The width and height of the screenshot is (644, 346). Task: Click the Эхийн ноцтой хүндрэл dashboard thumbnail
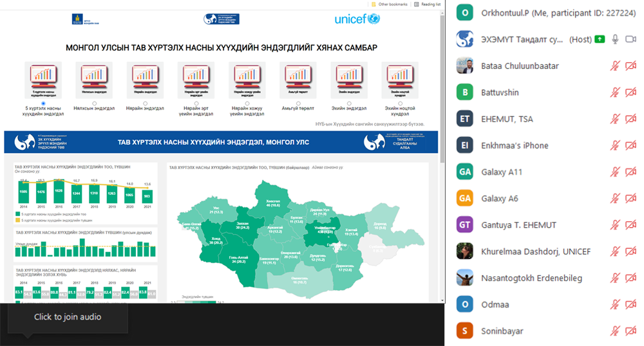pos(401,79)
